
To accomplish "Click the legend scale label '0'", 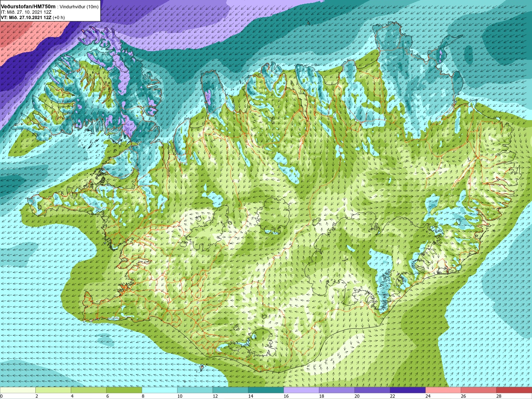I will (2, 396).
